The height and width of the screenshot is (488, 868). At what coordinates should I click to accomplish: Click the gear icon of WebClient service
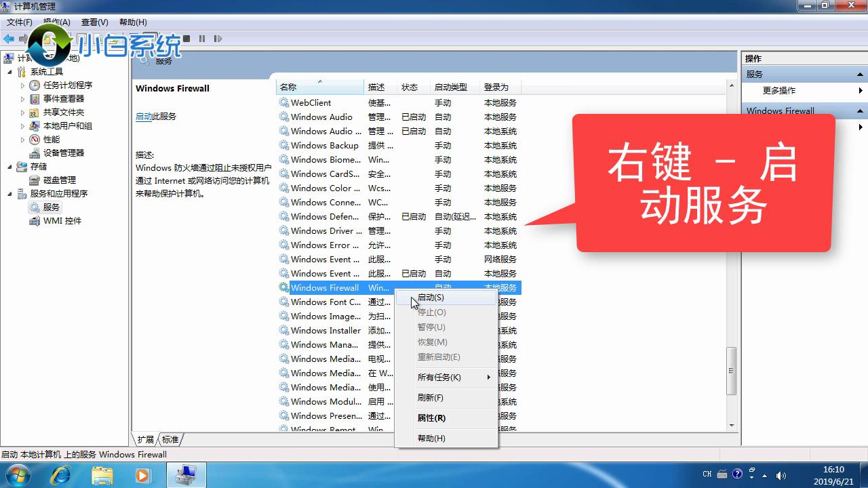(x=284, y=102)
